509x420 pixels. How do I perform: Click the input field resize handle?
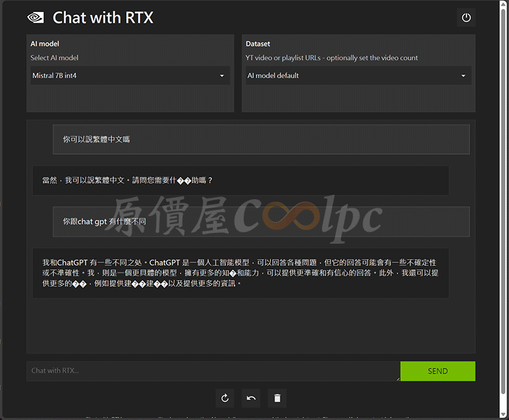[x=398, y=379]
